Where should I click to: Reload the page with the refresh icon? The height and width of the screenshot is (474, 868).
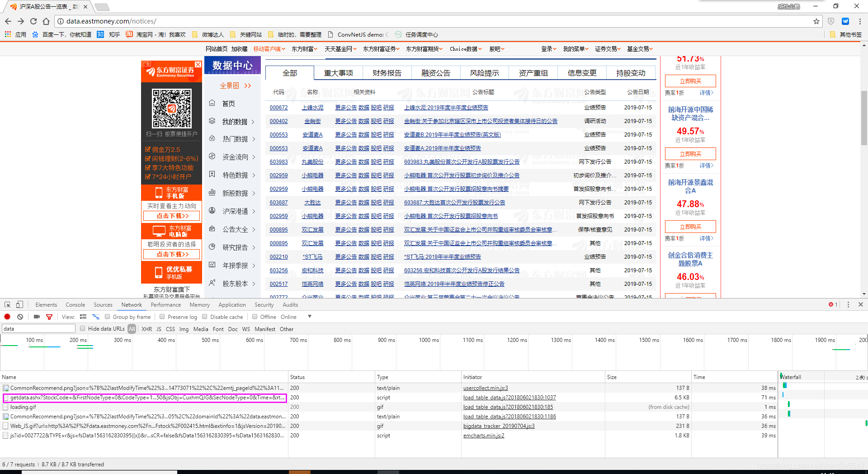pos(33,21)
